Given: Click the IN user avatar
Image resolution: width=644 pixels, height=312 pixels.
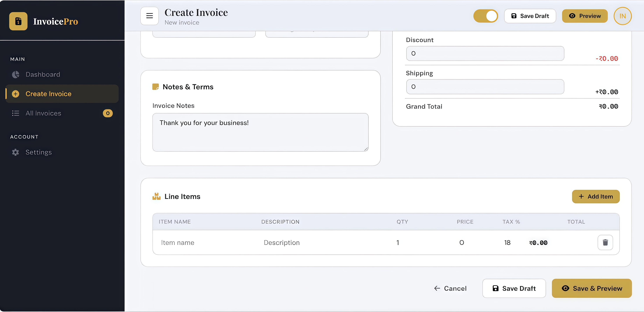Looking at the screenshot, I should point(622,16).
